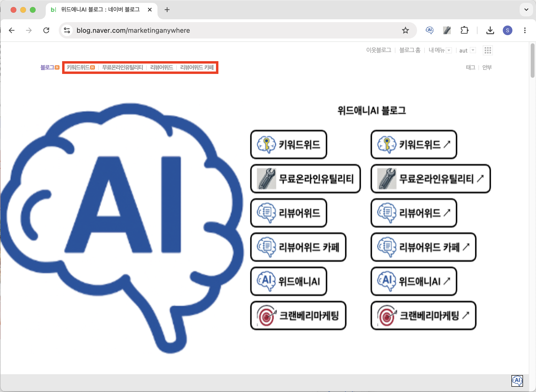Select the 리뷰어위드 카페 top menu item
Viewport: 536px width, 392px height.
197,67
